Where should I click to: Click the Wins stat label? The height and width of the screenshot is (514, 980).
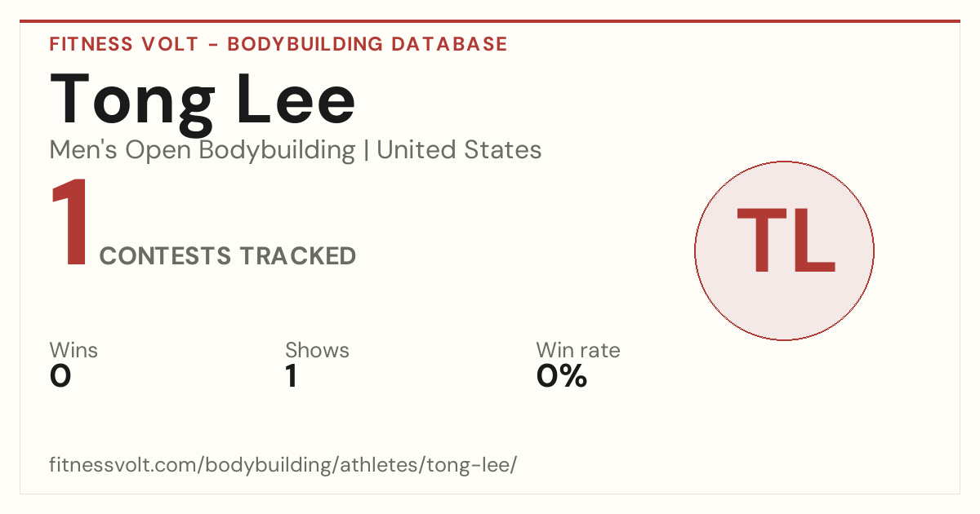73,351
